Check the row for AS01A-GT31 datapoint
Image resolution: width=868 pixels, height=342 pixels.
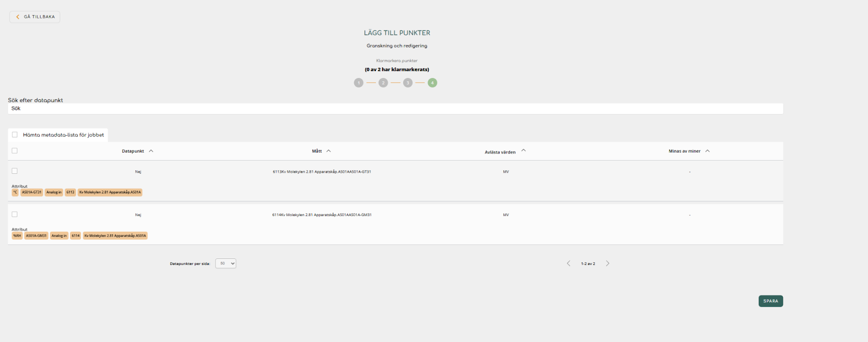[15, 171]
